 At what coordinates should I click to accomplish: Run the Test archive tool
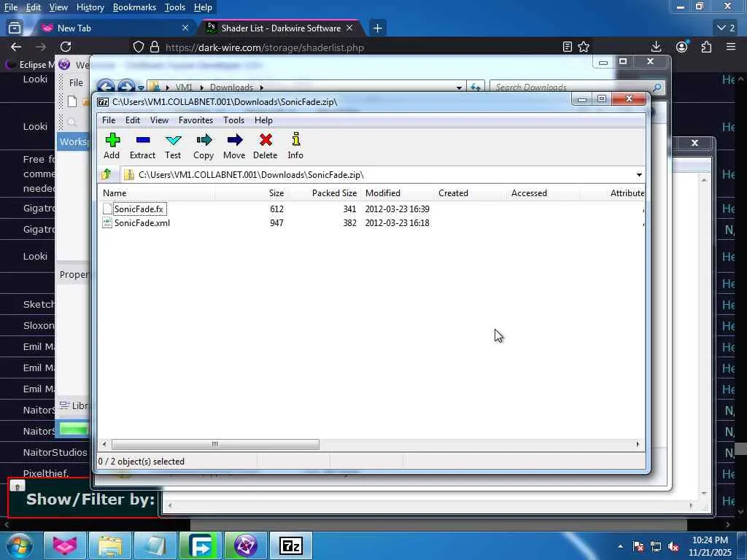pyautogui.click(x=173, y=146)
